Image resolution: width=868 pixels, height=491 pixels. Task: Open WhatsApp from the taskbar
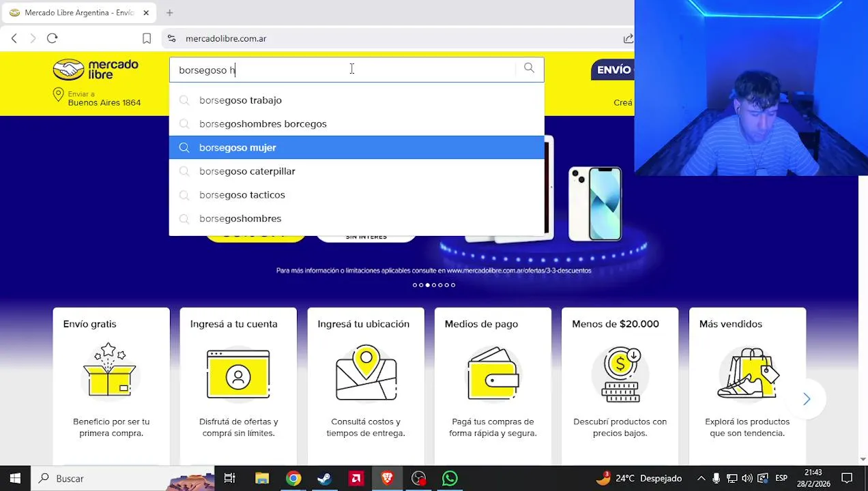450,478
